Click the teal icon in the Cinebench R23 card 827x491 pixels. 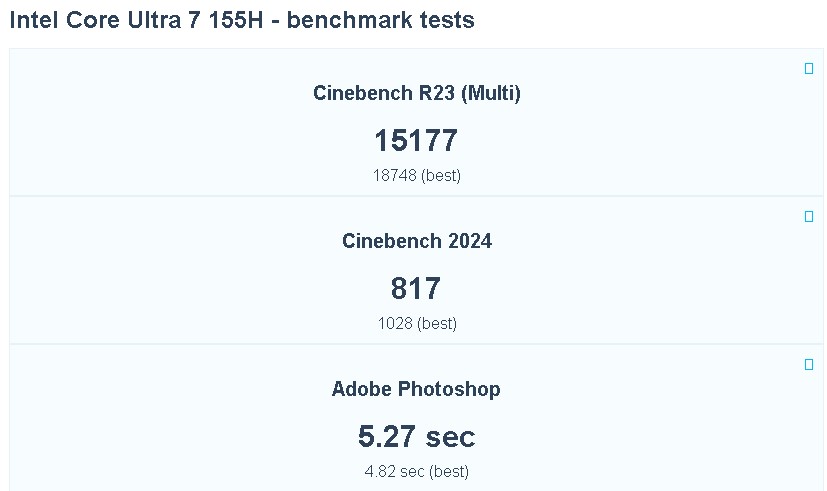click(809, 69)
